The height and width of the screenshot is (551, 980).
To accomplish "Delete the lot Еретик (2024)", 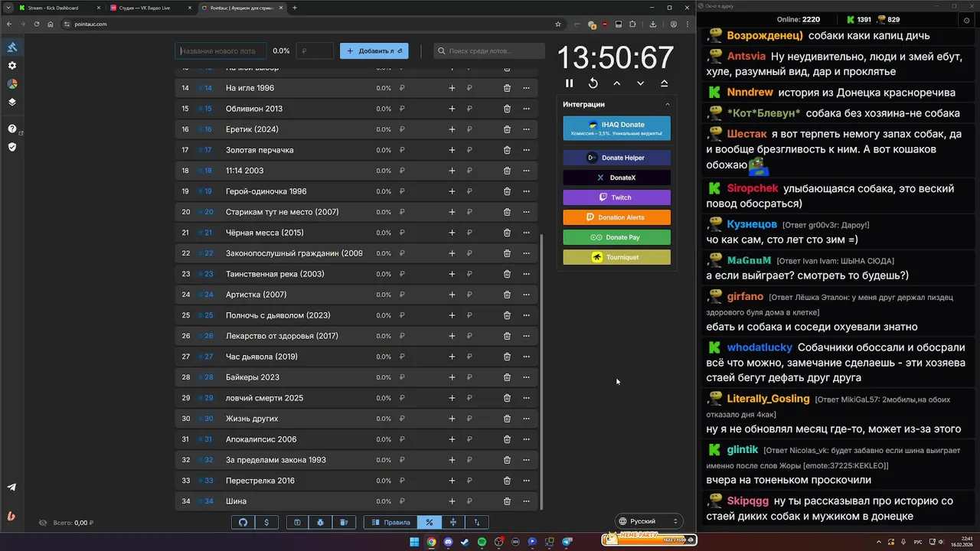I will pyautogui.click(x=507, y=129).
